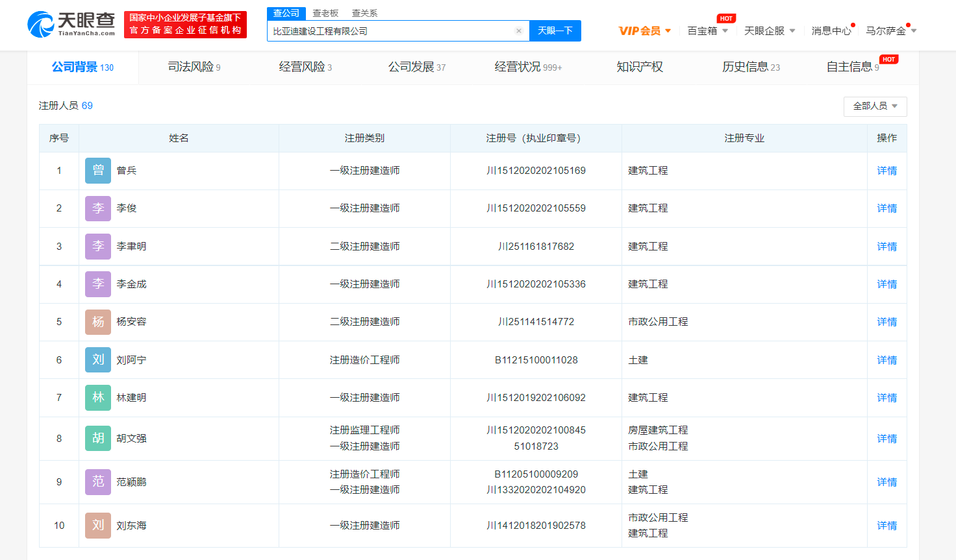Image resolution: width=956 pixels, height=560 pixels.
Task: Select the 公司背景 tab
Action: (82, 67)
